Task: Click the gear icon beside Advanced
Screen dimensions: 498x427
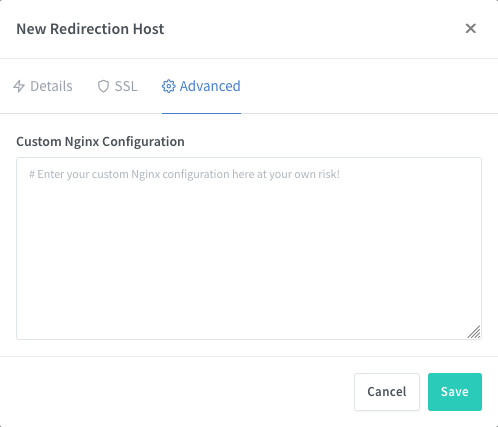Action: pyautogui.click(x=168, y=86)
